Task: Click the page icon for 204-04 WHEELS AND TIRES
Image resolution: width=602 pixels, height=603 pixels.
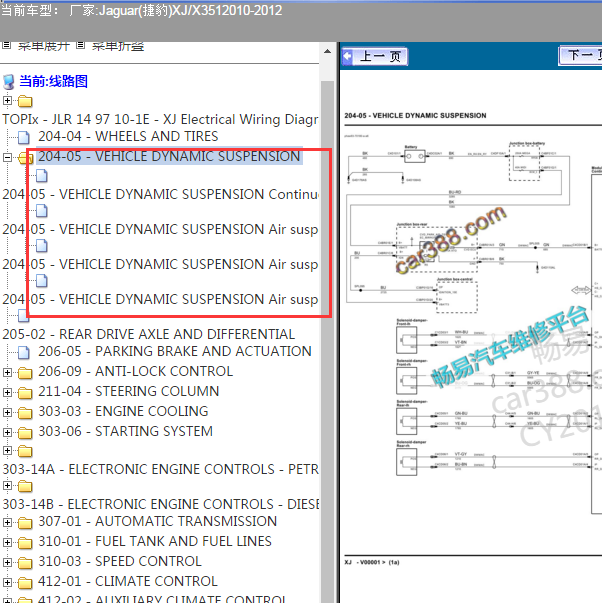Action: tap(24, 137)
